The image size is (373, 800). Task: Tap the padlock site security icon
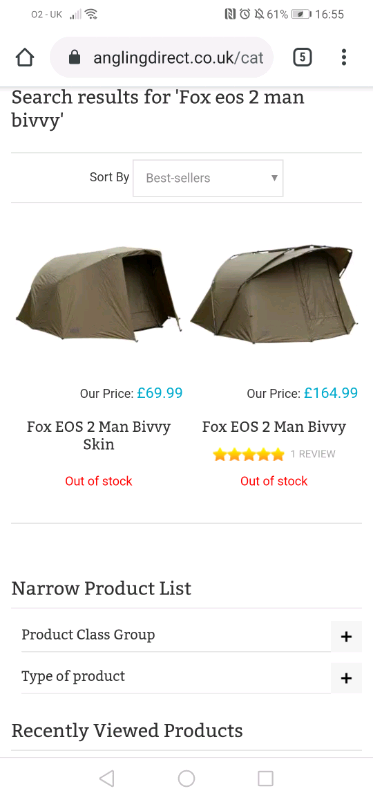tap(74, 58)
